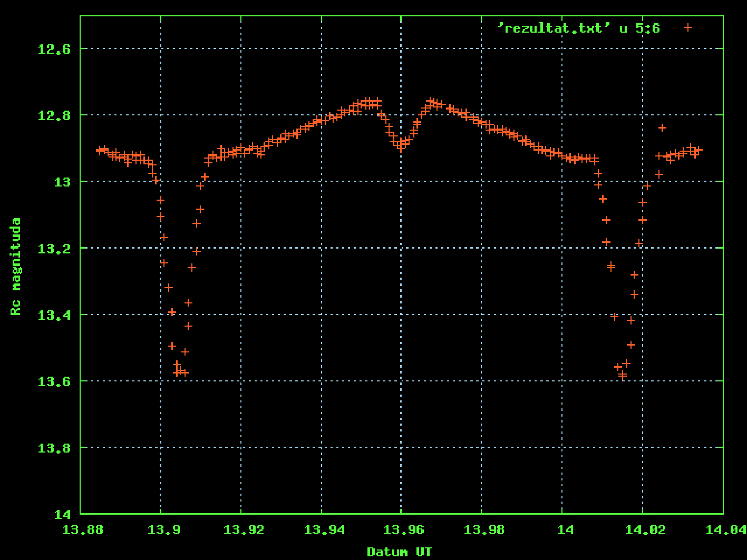Click the Rc magnituda y-axis label
Image resolution: width=747 pixels, height=560 pixels.
tap(16, 267)
